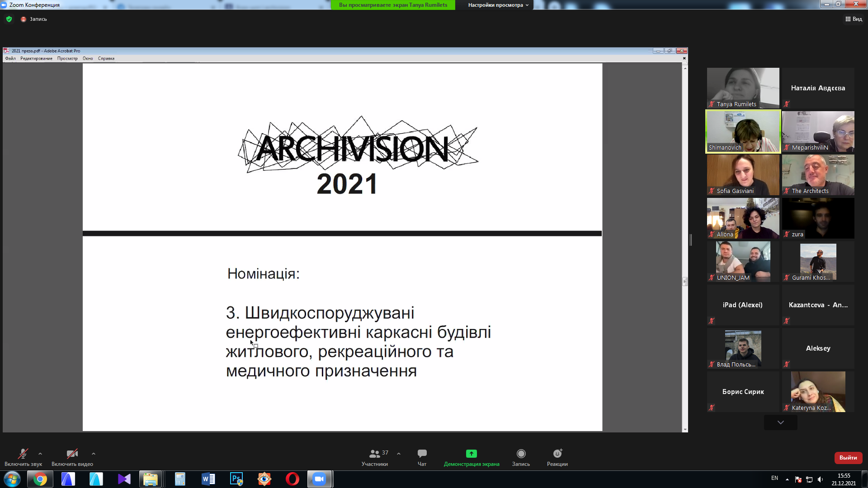Expand the arrow next to Участники
The width and height of the screenshot is (868, 488).
tap(399, 454)
